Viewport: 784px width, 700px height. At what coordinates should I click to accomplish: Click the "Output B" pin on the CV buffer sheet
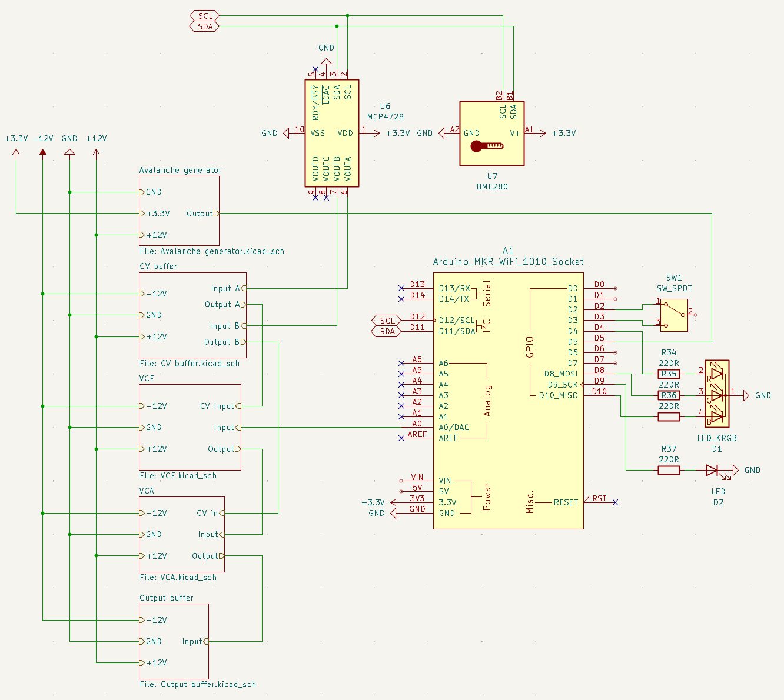pos(225,342)
